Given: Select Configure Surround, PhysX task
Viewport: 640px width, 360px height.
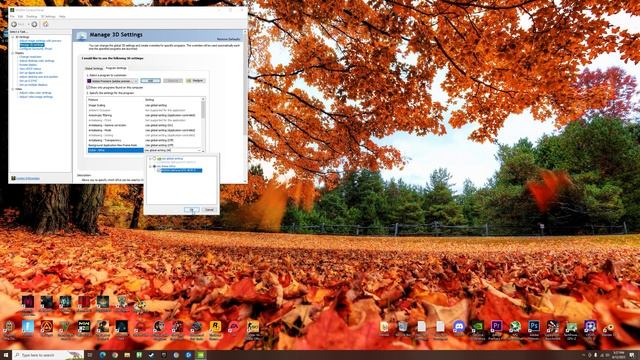Looking at the screenshot, I should pos(36,49).
